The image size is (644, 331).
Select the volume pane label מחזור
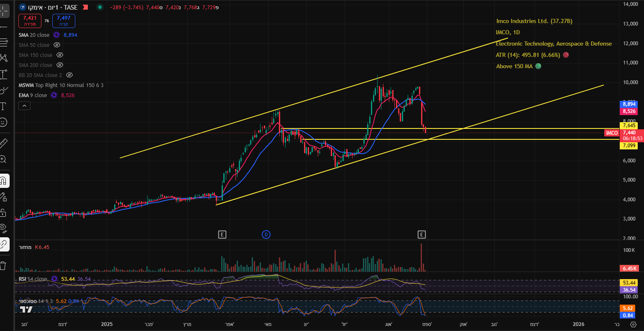tap(25, 247)
